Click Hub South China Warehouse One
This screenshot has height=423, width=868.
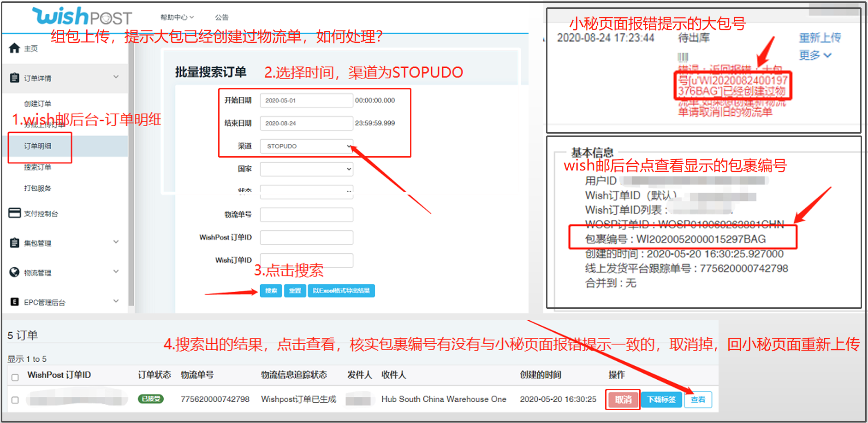tap(444, 399)
